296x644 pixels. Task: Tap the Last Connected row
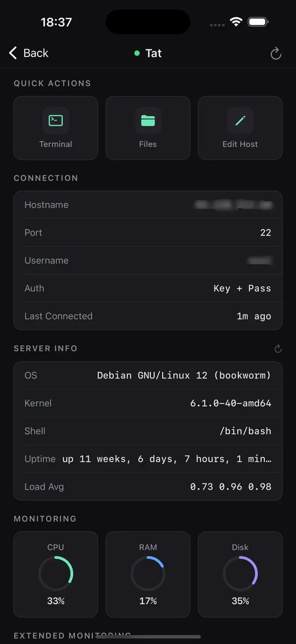[x=148, y=316]
